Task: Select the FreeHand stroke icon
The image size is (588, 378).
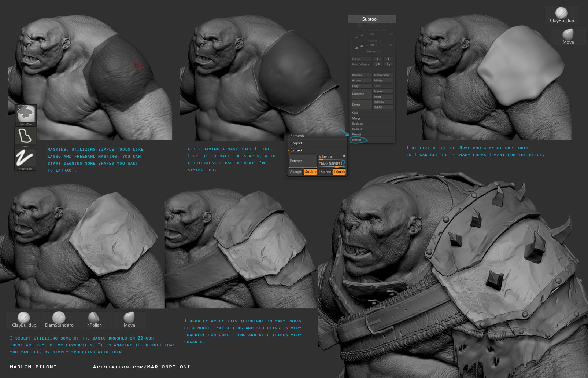Action: point(25,159)
